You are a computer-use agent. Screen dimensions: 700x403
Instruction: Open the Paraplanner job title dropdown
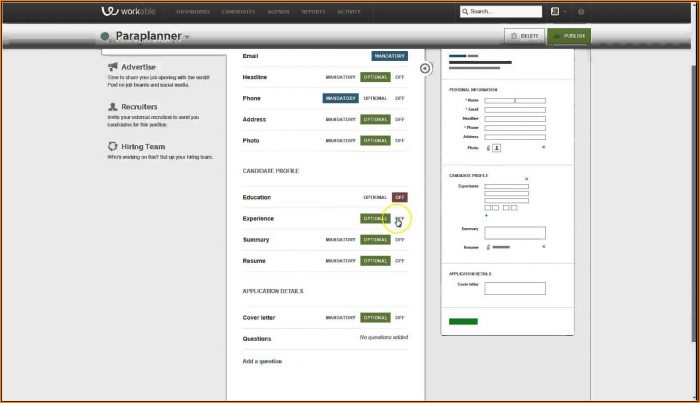[186, 37]
